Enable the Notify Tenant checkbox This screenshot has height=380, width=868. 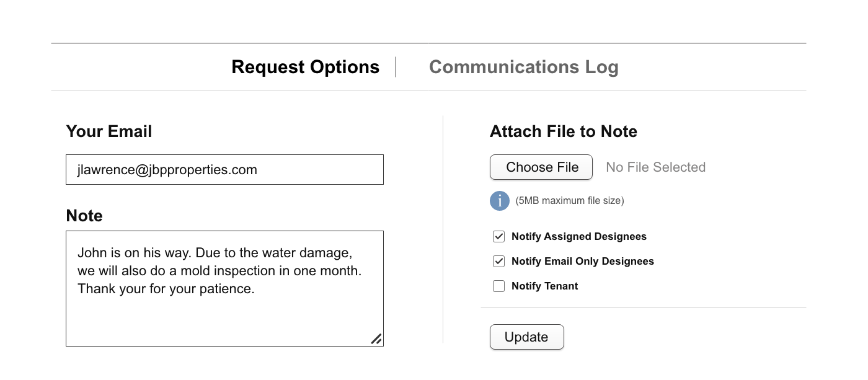click(x=498, y=286)
